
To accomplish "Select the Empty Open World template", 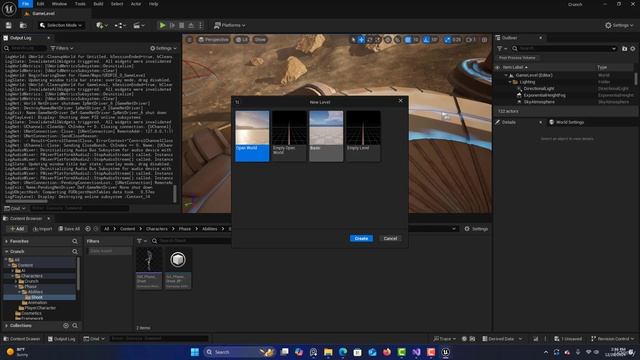I will [x=289, y=136].
